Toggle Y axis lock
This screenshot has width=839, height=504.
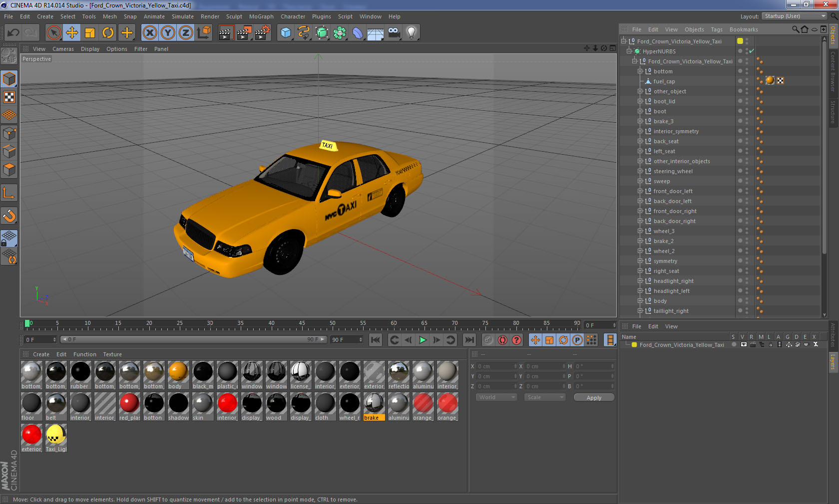tap(168, 33)
